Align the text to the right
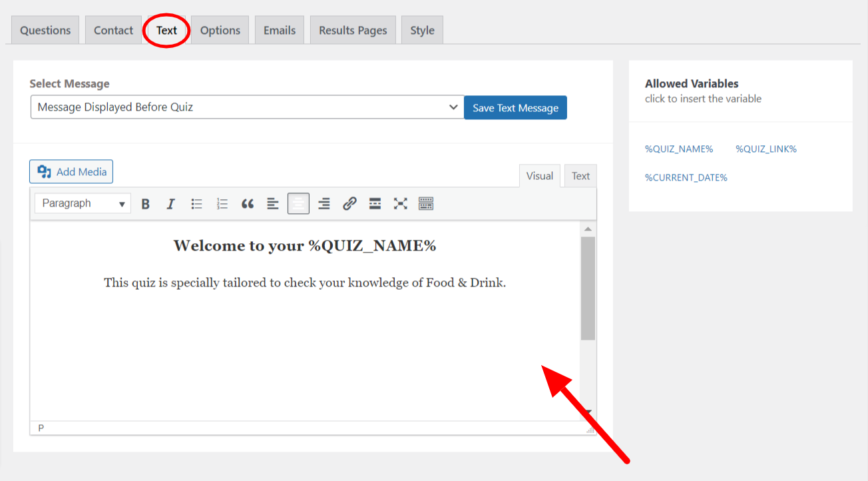 click(x=324, y=203)
